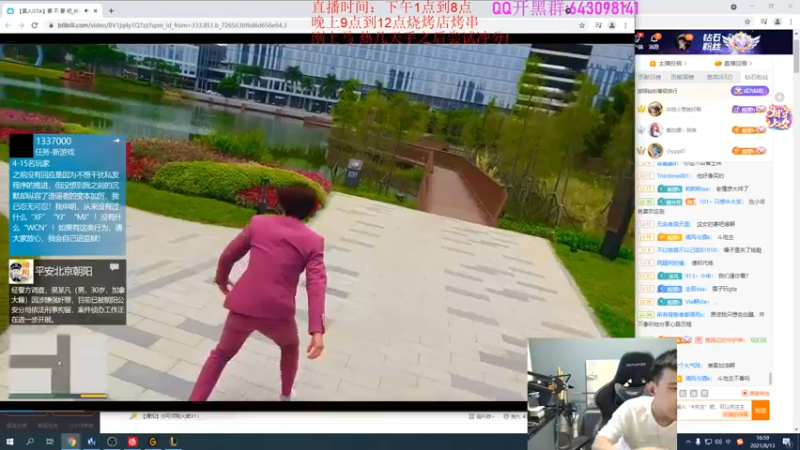Open the Windows notification center

click(787, 442)
